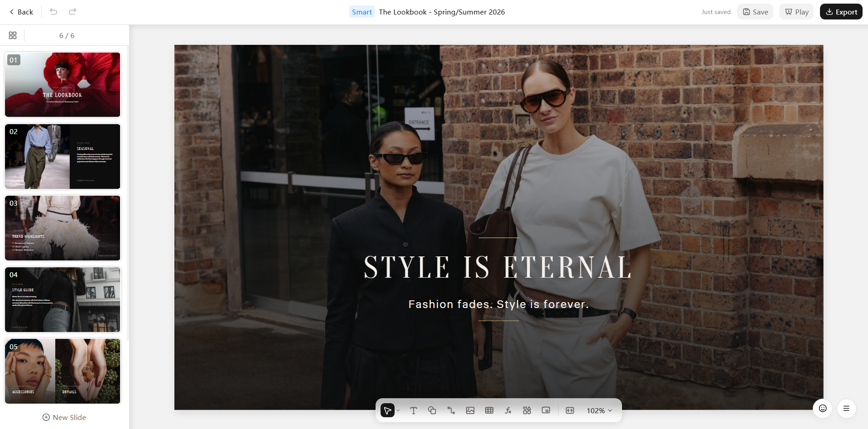Image resolution: width=868 pixels, height=429 pixels.
Task: Save the presentation
Action: click(755, 12)
